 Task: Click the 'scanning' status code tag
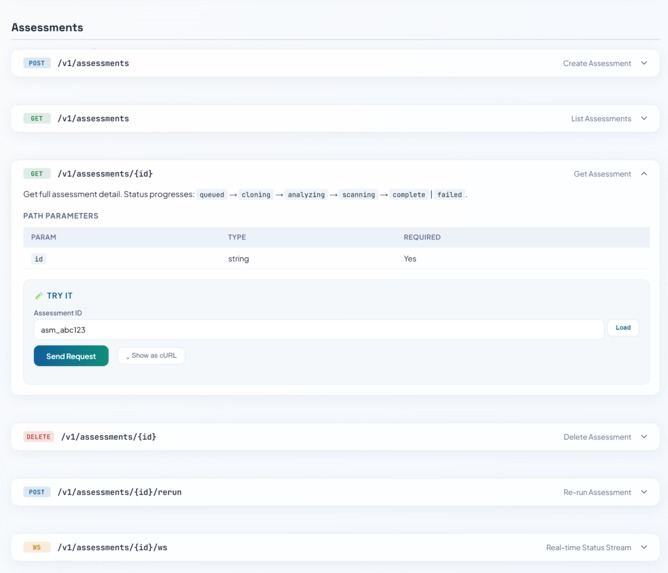tap(359, 195)
